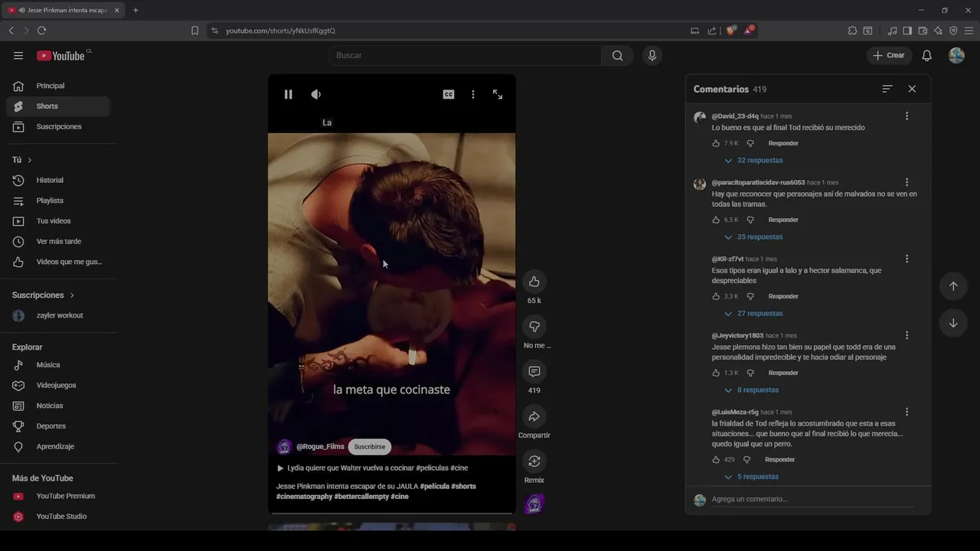Like the short with 65 k likes
This screenshot has width=980, height=551.
click(x=534, y=282)
